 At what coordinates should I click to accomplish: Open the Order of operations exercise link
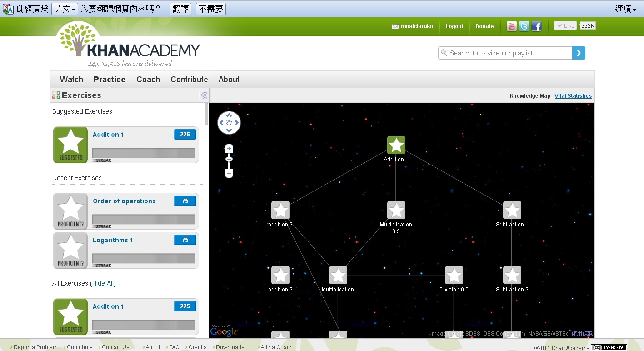click(x=124, y=201)
